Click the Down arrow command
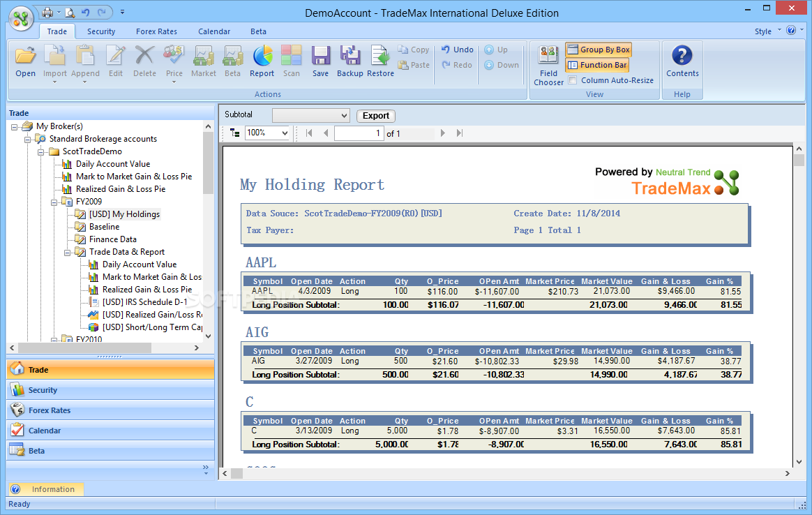Viewport: 812px width, 515px height. 502,65
